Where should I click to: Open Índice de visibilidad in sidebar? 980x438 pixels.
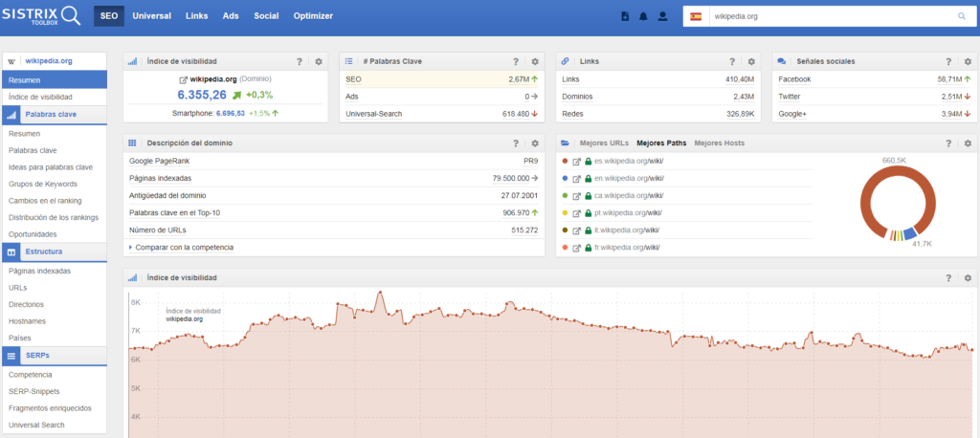point(40,97)
